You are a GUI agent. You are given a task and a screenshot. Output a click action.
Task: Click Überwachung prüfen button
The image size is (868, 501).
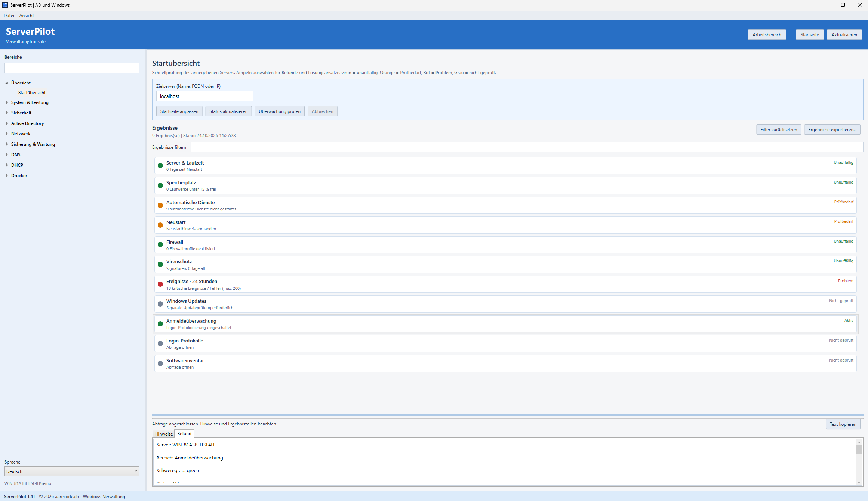(x=280, y=111)
